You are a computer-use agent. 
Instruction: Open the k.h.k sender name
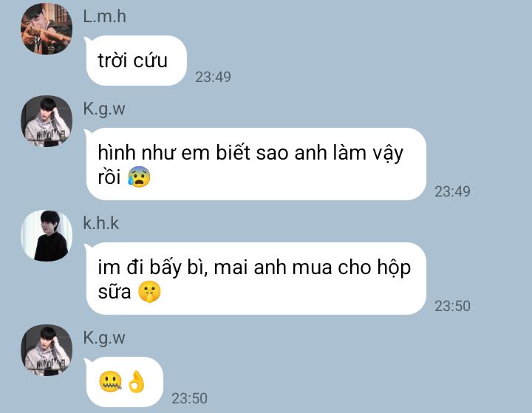(101, 223)
